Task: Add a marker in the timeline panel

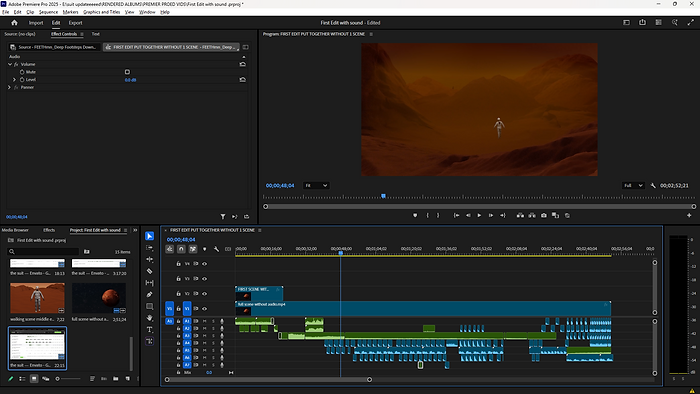Action: pos(204,249)
